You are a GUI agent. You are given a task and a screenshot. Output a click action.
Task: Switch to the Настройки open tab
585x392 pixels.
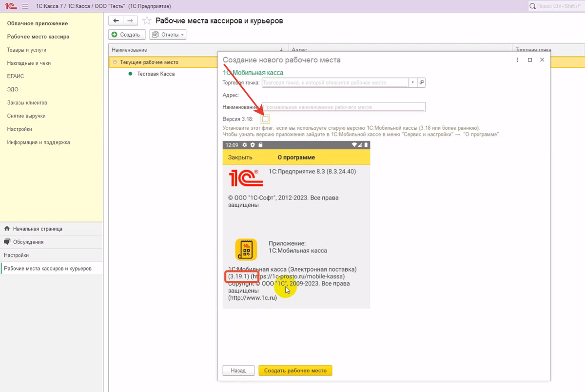coord(51,255)
